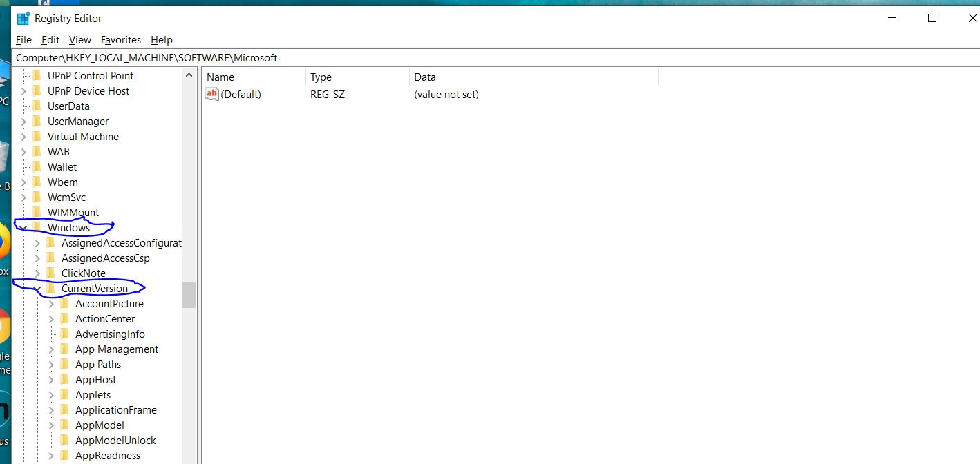Click the AssignedAccessCsp folder icon
980x464 pixels.
(51, 258)
